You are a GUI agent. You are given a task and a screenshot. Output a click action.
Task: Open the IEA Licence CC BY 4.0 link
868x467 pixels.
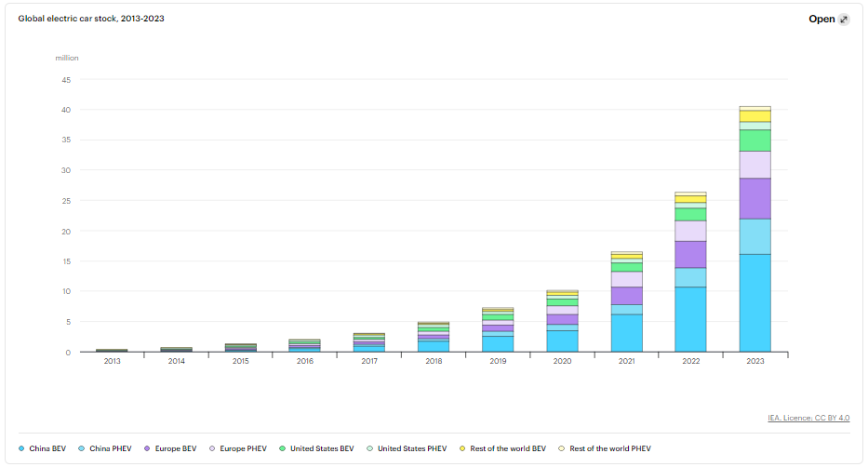coord(809,418)
